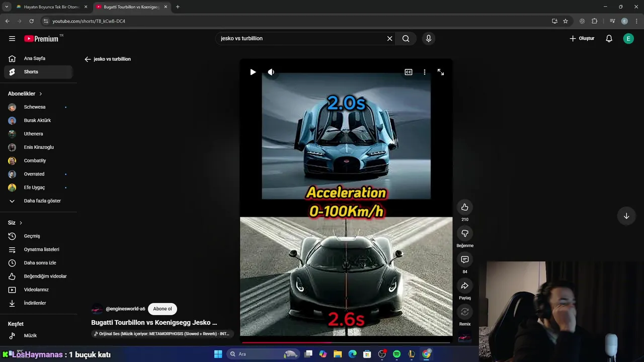Open a new Chrome tab
This screenshot has width=644, height=362.
[178, 7]
